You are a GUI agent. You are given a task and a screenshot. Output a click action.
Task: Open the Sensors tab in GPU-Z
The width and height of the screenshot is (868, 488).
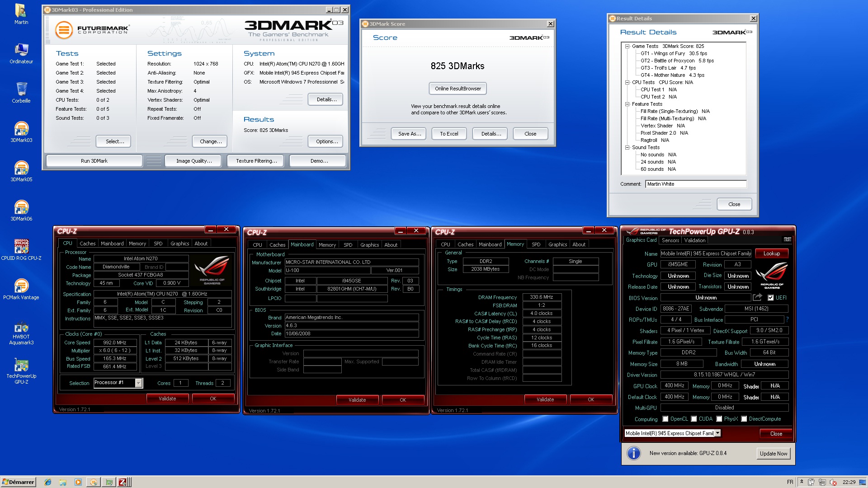[670, 240]
